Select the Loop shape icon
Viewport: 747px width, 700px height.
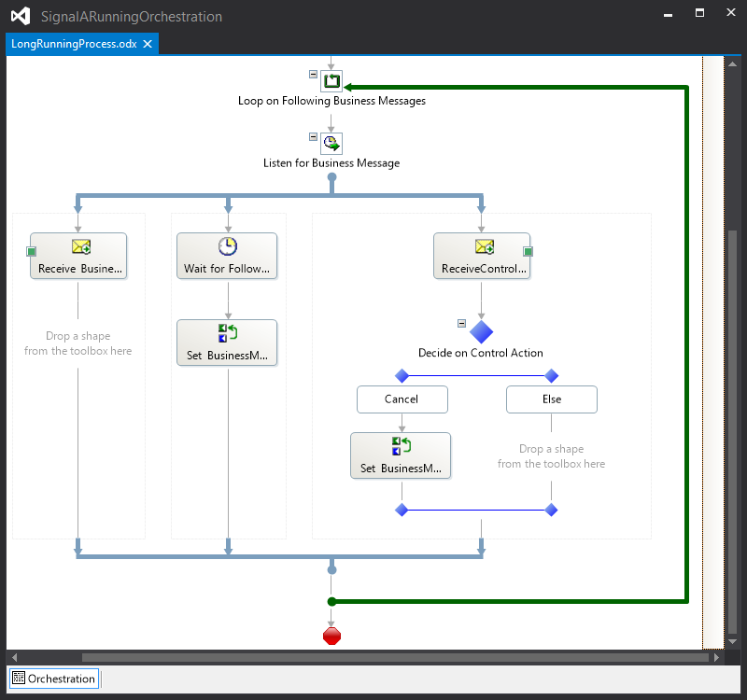coord(331,81)
